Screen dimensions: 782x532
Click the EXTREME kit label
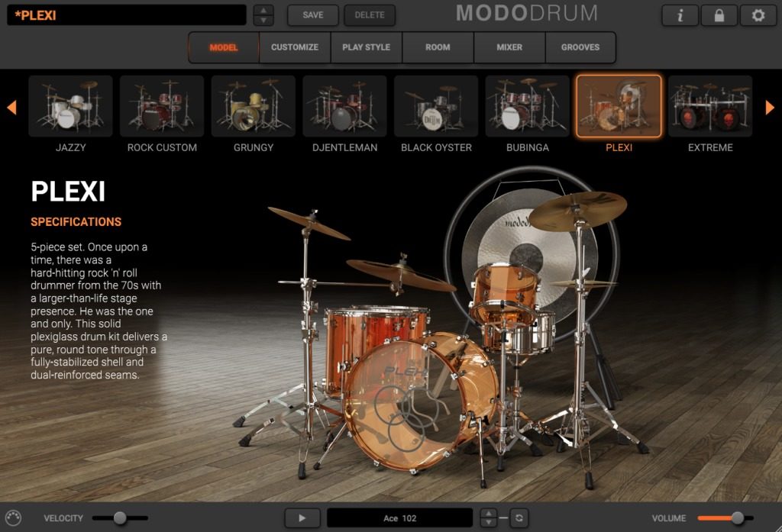pyautogui.click(x=710, y=147)
